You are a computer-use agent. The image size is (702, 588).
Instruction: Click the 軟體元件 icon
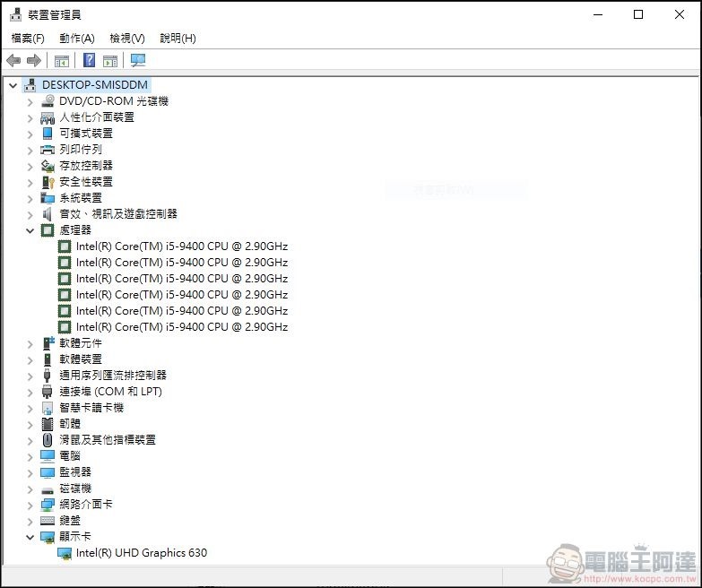48,343
